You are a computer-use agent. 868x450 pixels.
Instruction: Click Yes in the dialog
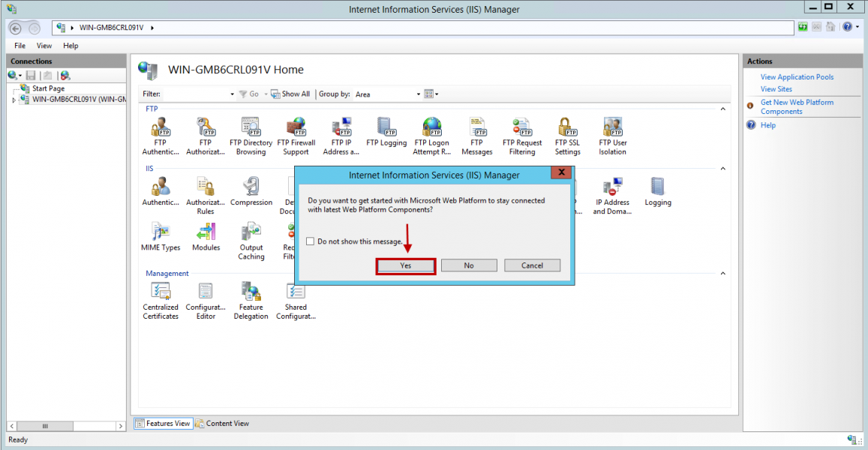tap(406, 265)
